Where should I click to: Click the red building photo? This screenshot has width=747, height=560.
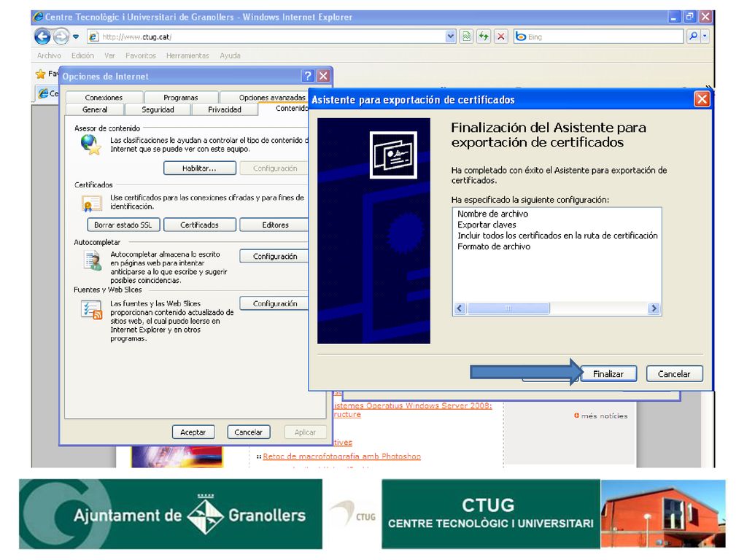pos(663,514)
